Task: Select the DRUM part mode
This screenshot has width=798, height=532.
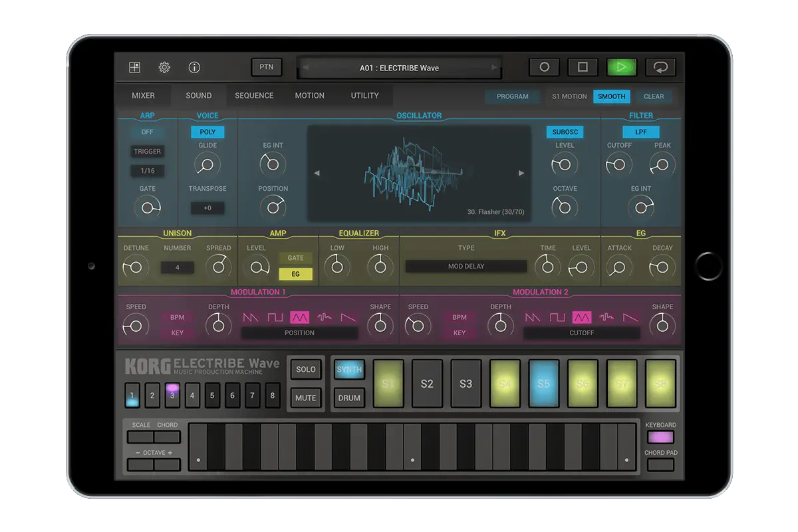Action: point(349,398)
